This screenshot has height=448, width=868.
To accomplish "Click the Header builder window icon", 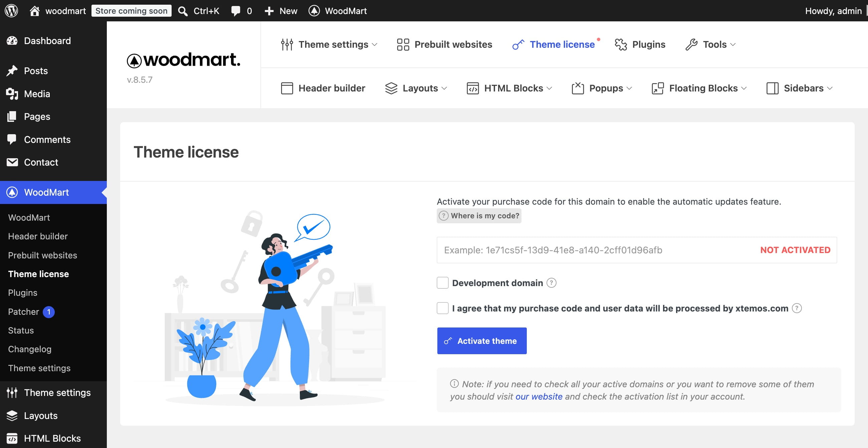I will point(287,88).
